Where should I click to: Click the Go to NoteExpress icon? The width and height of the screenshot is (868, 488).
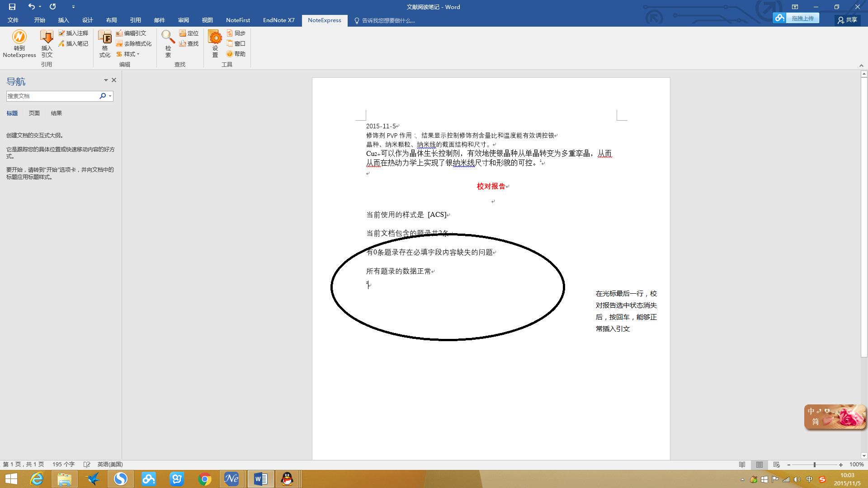[x=19, y=37]
